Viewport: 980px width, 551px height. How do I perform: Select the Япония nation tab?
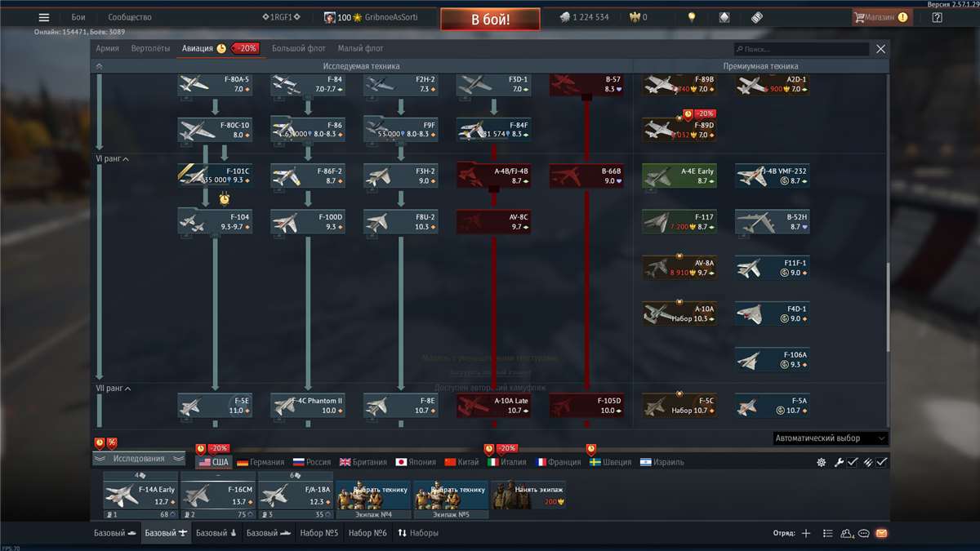tap(416, 462)
